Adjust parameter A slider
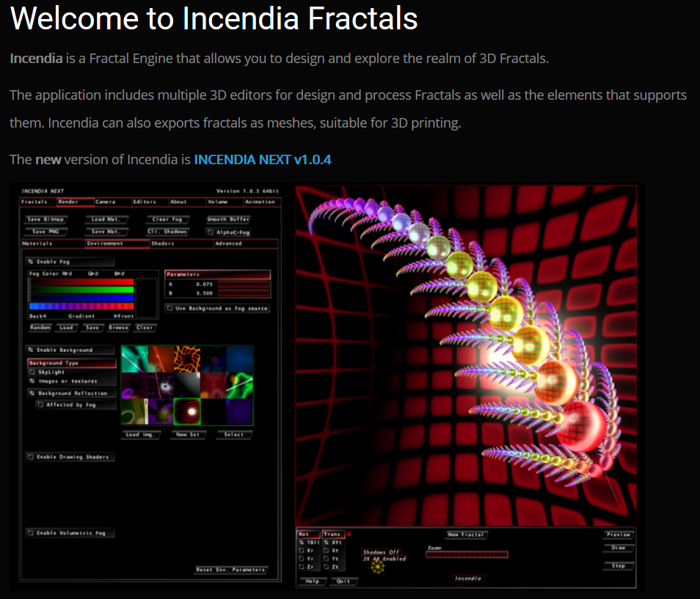The image size is (700, 599). tap(244, 284)
